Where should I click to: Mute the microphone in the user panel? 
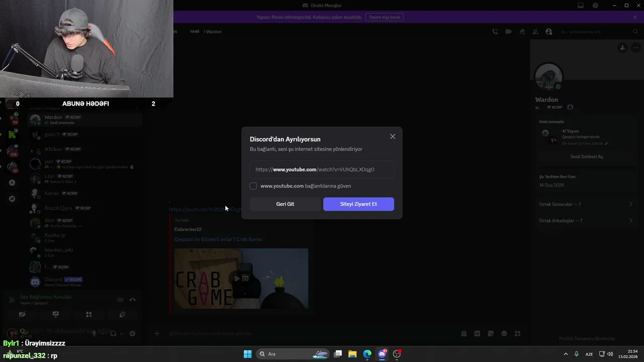pyautogui.click(x=94, y=333)
